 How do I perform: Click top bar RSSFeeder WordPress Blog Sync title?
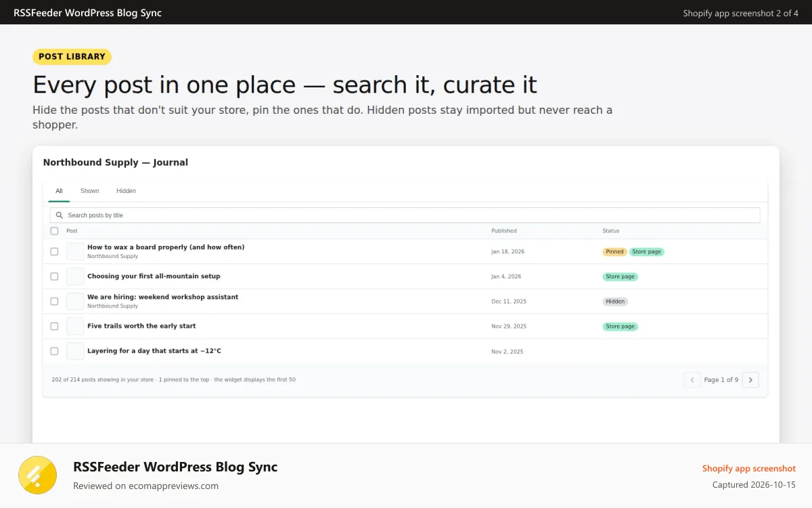point(87,13)
